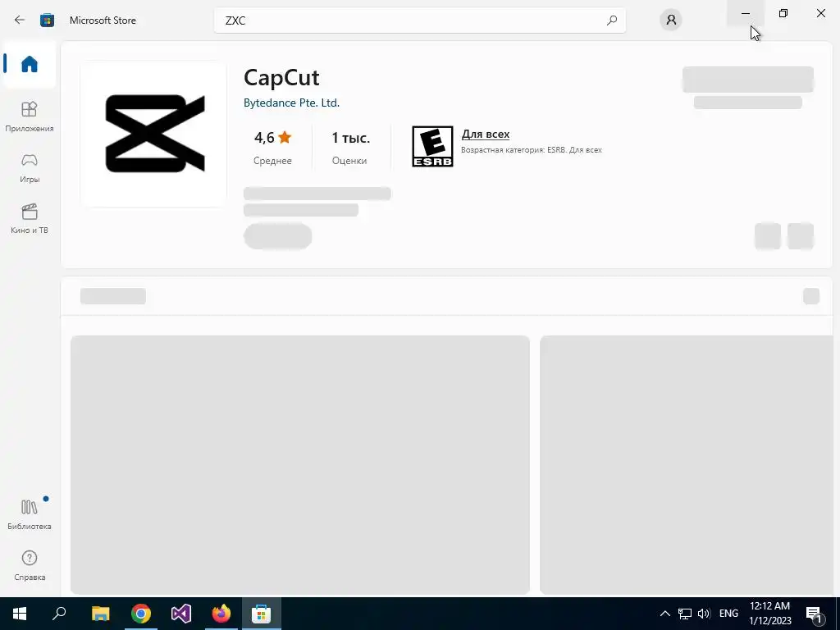Click the Microsoft Store logo icon
The image size is (840, 630).
click(x=47, y=21)
